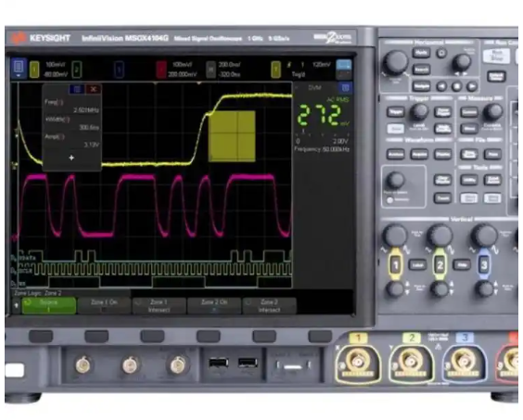Push the channel 3 blue key
523x420 pixels.
click(x=484, y=265)
